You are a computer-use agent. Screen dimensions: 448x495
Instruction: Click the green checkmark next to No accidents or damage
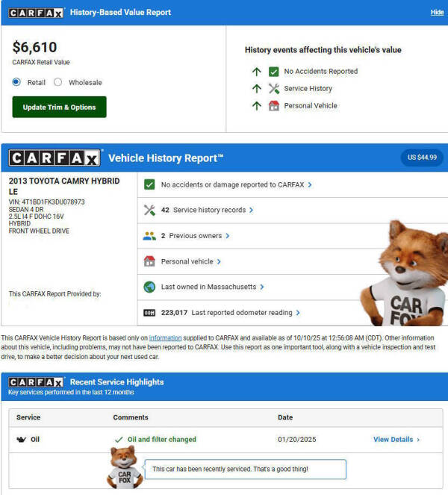coord(149,184)
